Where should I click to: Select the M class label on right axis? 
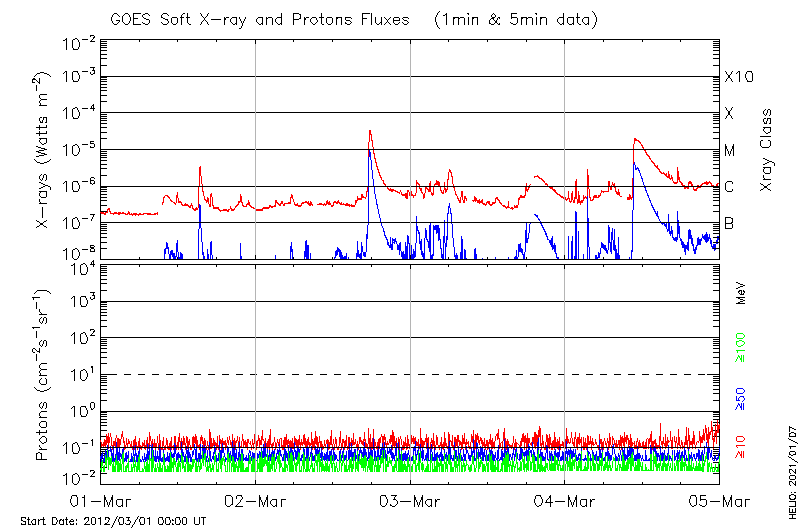tap(730, 150)
